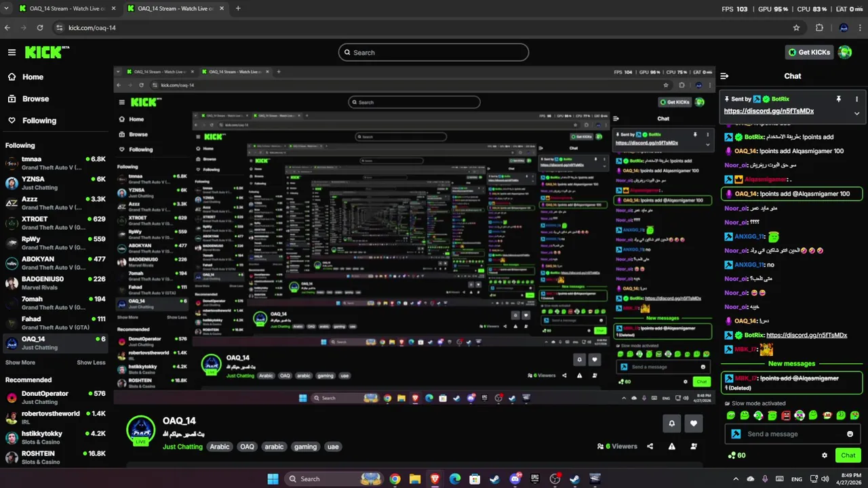Image resolution: width=868 pixels, height=488 pixels.
Task: Reload the page in the browser
Action: pyautogui.click(x=40, y=28)
